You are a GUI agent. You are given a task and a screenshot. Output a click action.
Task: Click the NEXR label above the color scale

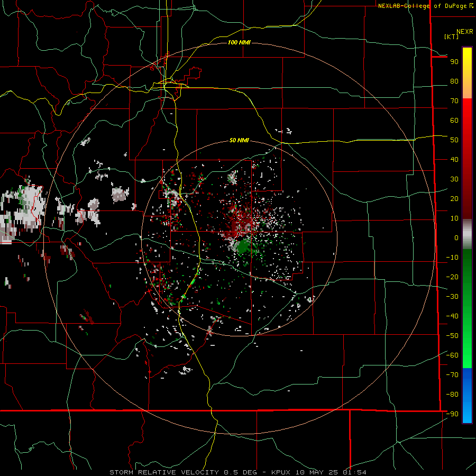click(x=464, y=32)
